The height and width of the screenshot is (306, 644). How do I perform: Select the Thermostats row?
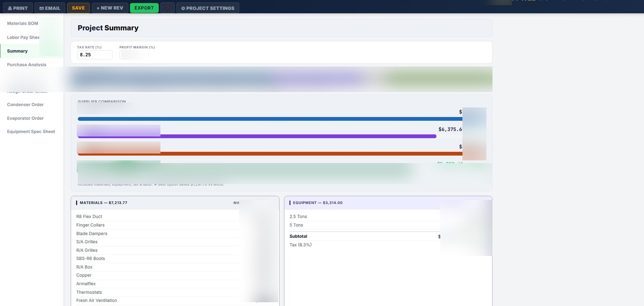(175, 292)
